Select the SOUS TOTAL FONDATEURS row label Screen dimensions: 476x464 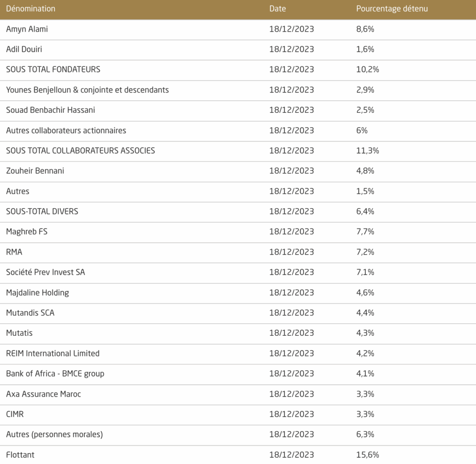[x=53, y=69]
